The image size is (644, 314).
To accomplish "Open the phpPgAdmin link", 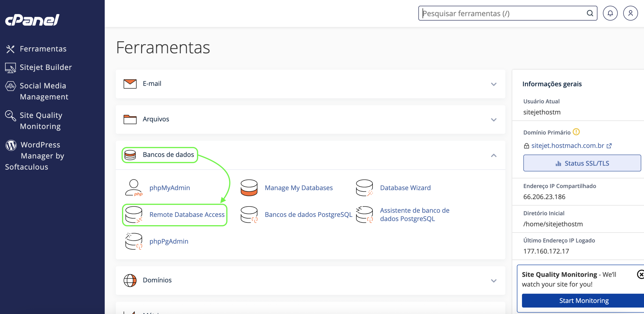I will [x=169, y=241].
